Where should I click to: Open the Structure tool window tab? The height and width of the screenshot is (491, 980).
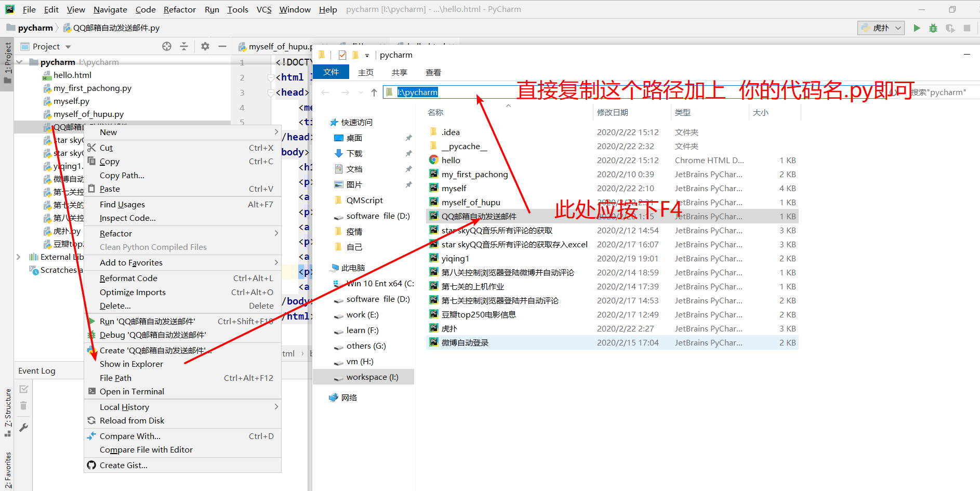click(x=7, y=412)
